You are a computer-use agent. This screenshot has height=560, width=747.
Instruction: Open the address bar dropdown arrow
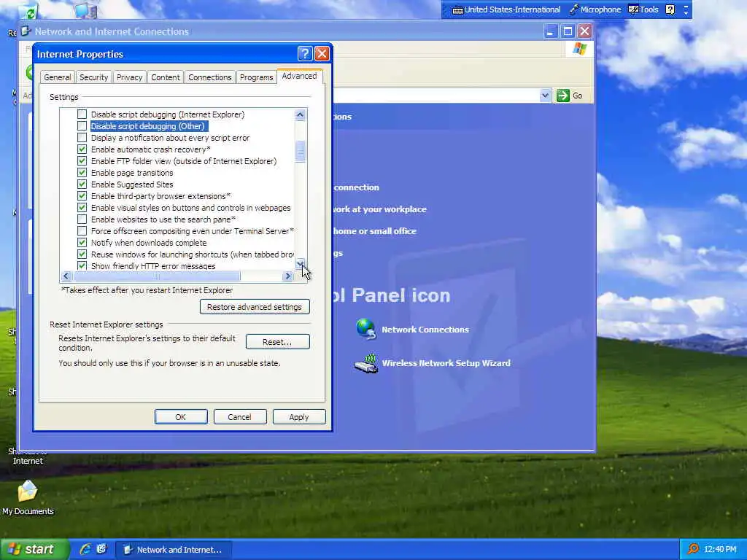546,96
